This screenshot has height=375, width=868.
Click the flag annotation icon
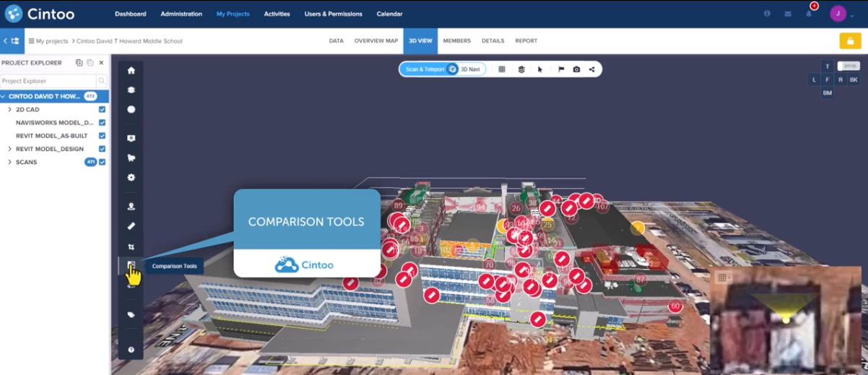click(560, 69)
